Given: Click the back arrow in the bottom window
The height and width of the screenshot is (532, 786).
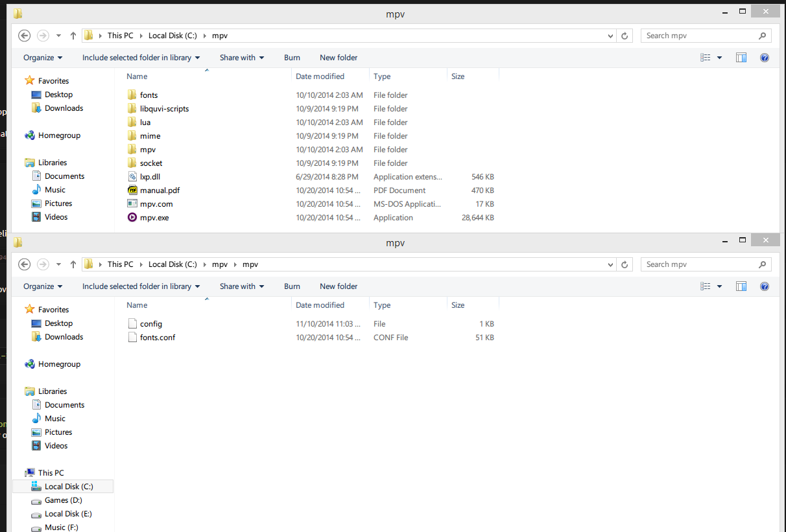Looking at the screenshot, I should [25, 264].
